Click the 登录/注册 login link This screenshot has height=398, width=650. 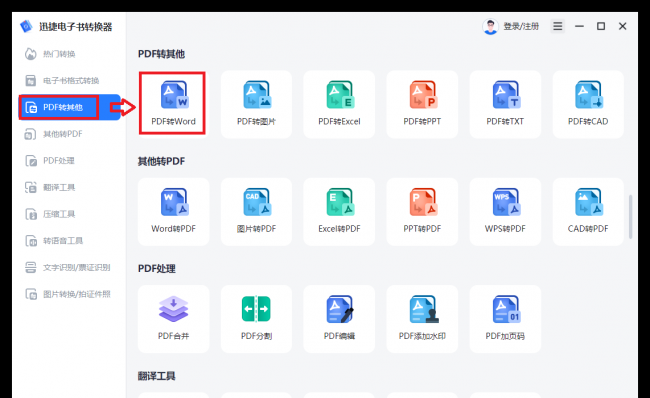[521, 27]
